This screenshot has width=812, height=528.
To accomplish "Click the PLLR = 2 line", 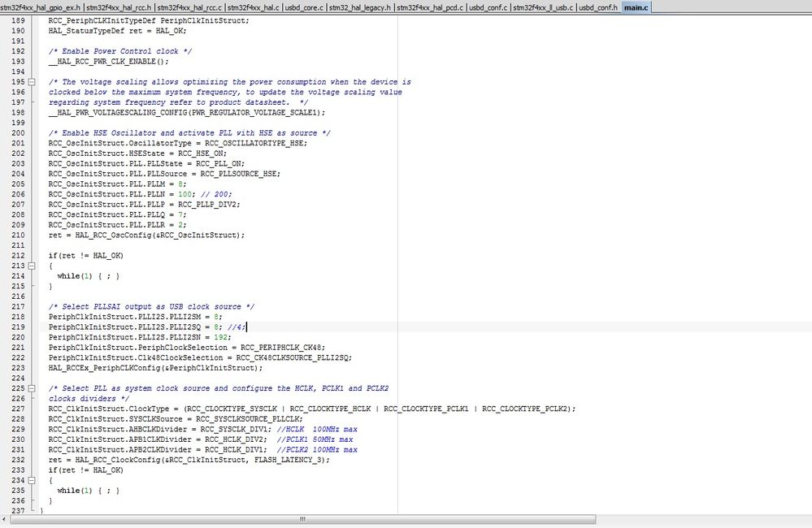I will 118,225.
